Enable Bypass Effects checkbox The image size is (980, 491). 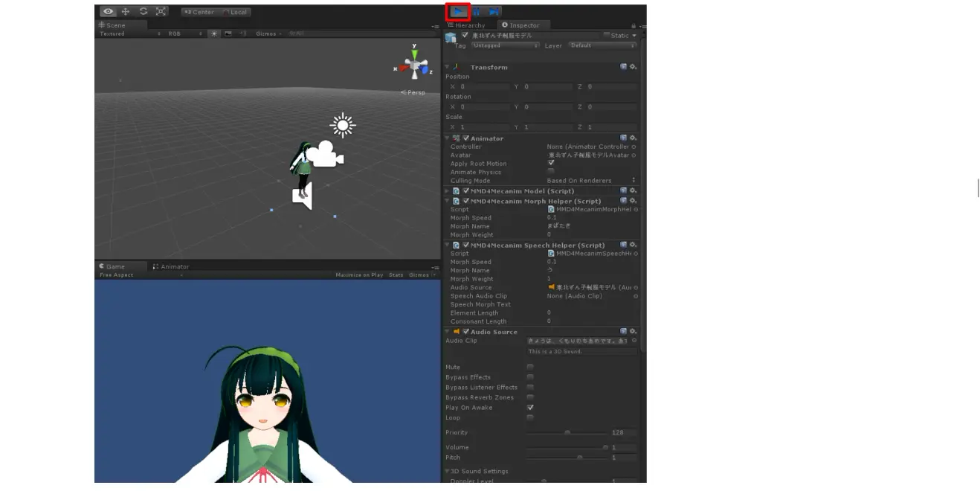(530, 377)
